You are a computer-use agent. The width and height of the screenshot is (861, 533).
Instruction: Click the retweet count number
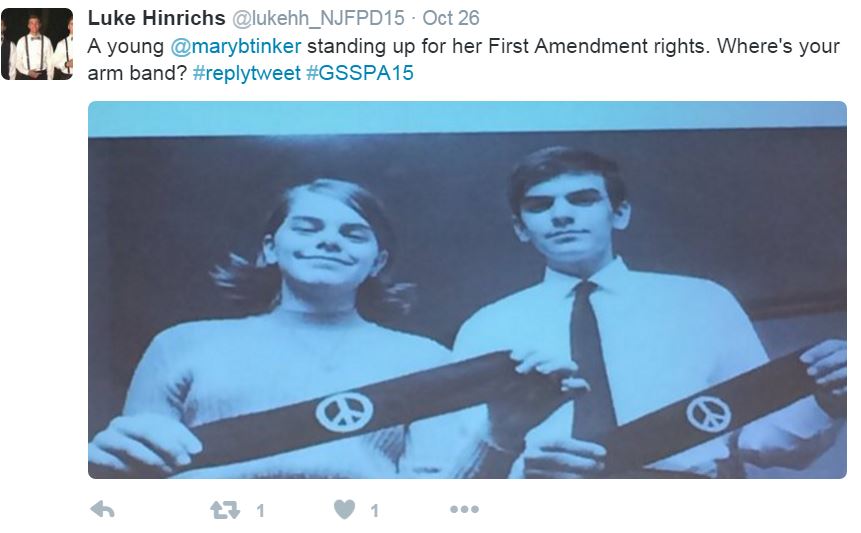(x=260, y=511)
